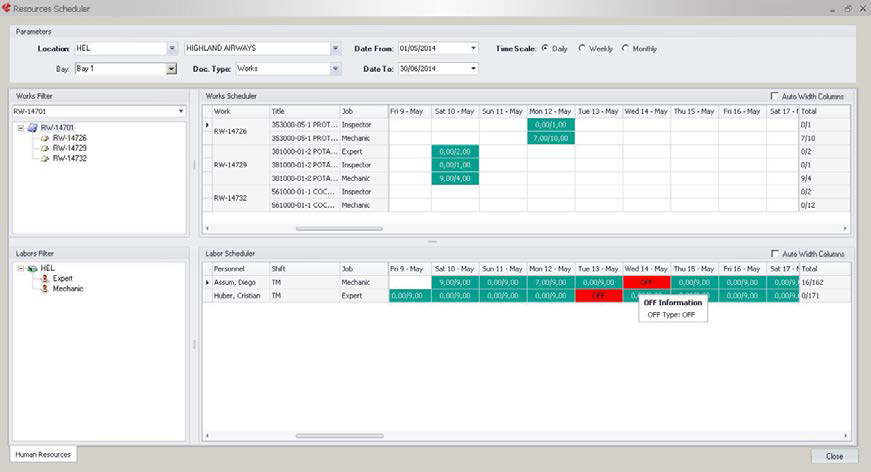Collapse the RW-14701 tree node
The width and height of the screenshot is (871, 472).
click(x=21, y=128)
